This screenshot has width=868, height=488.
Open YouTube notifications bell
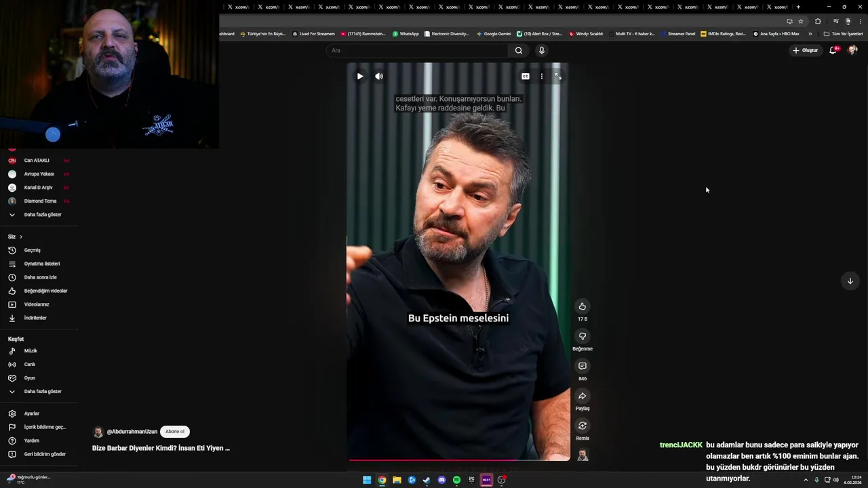click(833, 50)
